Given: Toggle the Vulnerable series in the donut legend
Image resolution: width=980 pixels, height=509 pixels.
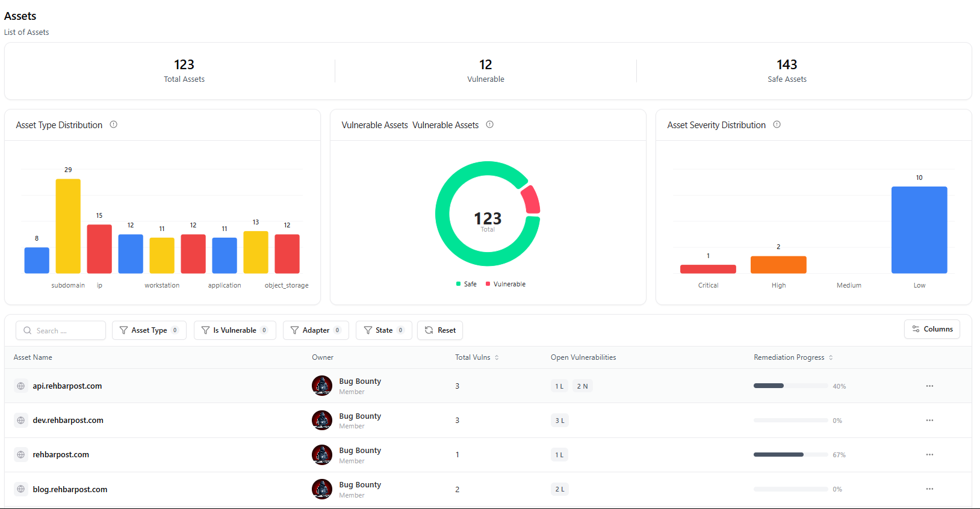Looking at the screenshot, I should (x=506, y=284).
